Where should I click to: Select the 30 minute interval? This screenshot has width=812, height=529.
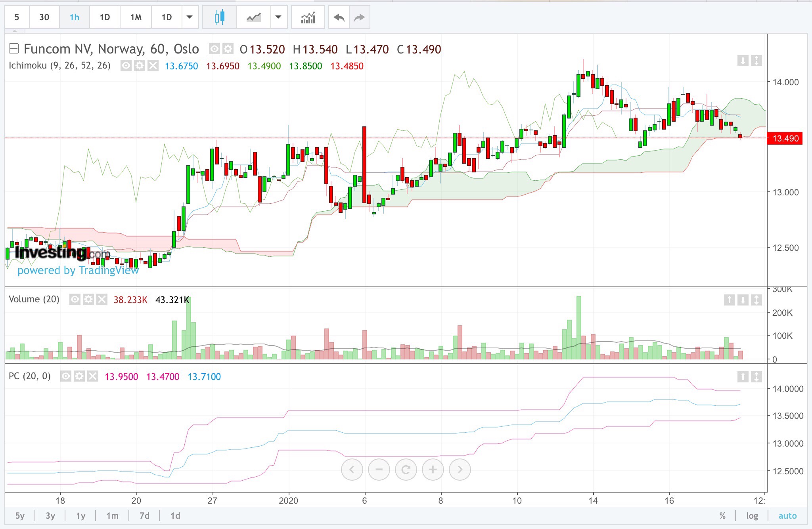coord(44,17)
